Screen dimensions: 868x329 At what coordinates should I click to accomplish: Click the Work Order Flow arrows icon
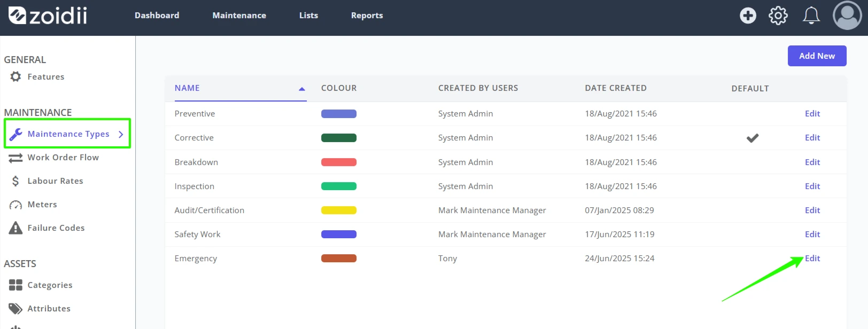(15, 158)
